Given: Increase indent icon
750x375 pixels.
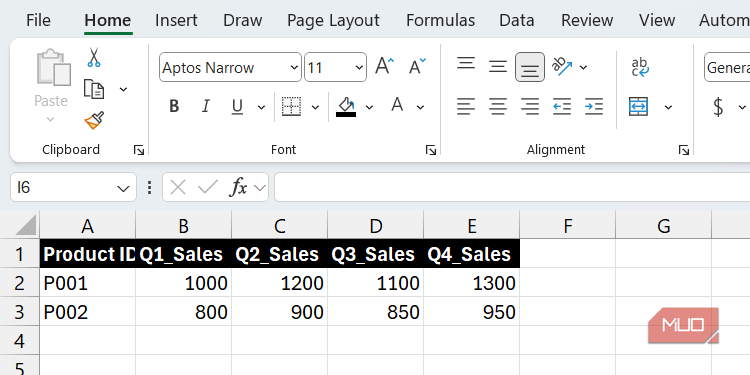Looking at the screenshot, I should click(x=594, y=106).
